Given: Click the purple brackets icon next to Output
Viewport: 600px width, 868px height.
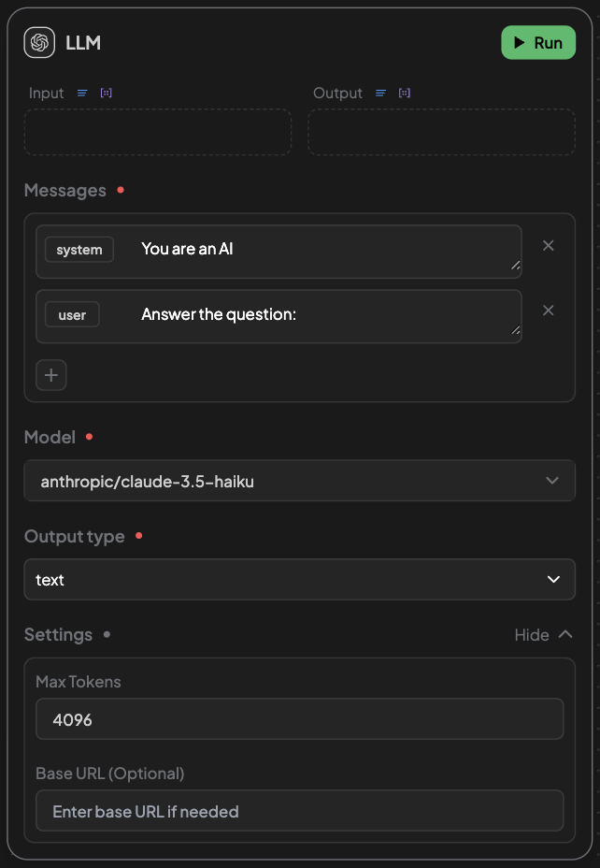Looking at the screenshot, I should 405,93.
